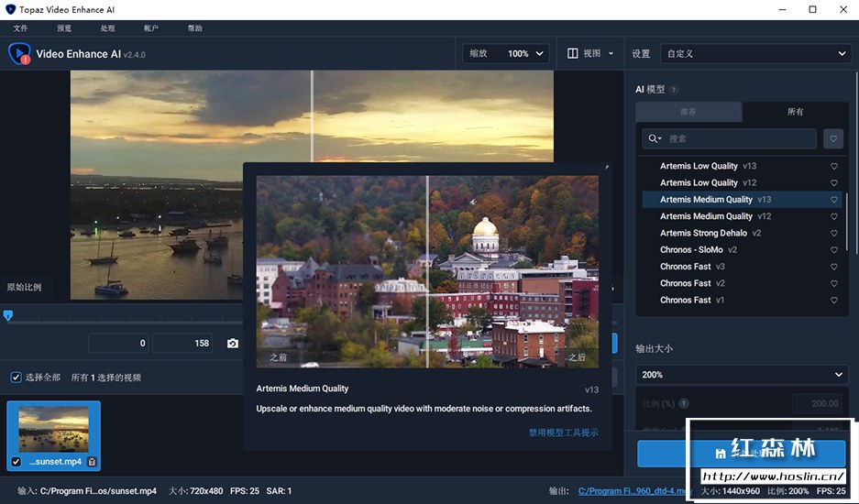Pin the model tooltip popup

click(607, 167)
